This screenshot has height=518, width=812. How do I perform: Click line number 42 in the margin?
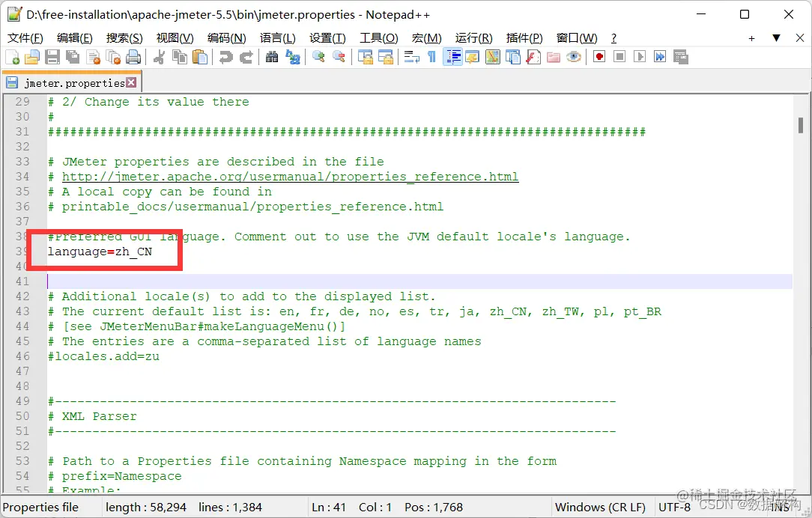click(22, 296)
